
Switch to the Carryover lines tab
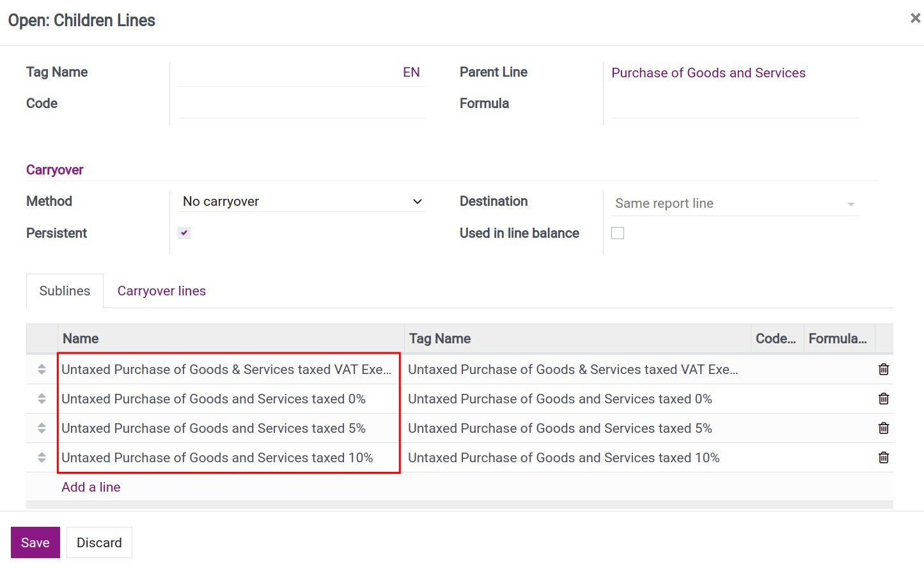(x=161, y=291)
